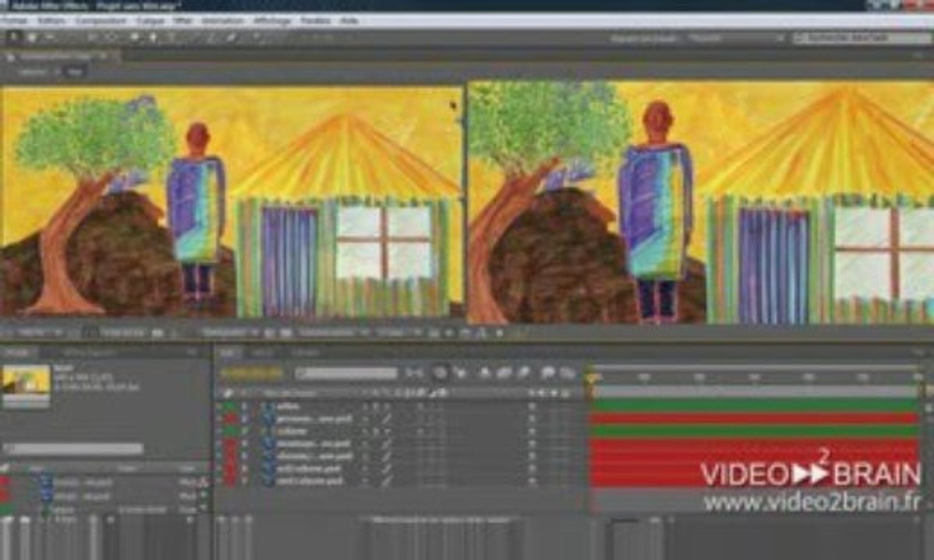Screen dimensions: 934x560
Task: Open the workspace dropdown in toolbar
Action: click(736, 37)
